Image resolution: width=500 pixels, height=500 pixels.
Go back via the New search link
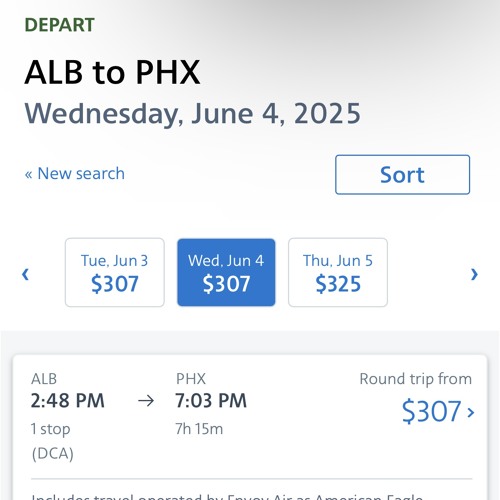(75, 174)
